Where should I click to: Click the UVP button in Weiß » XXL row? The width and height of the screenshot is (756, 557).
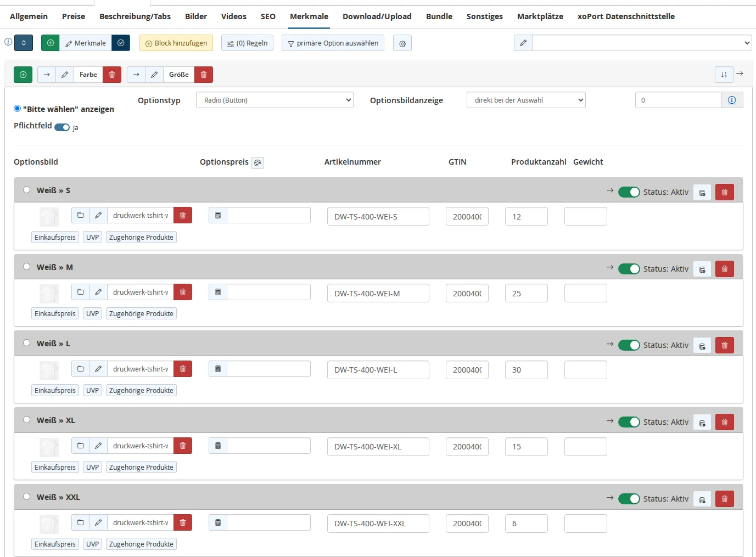pyautogui.click(x=92, y=544)
